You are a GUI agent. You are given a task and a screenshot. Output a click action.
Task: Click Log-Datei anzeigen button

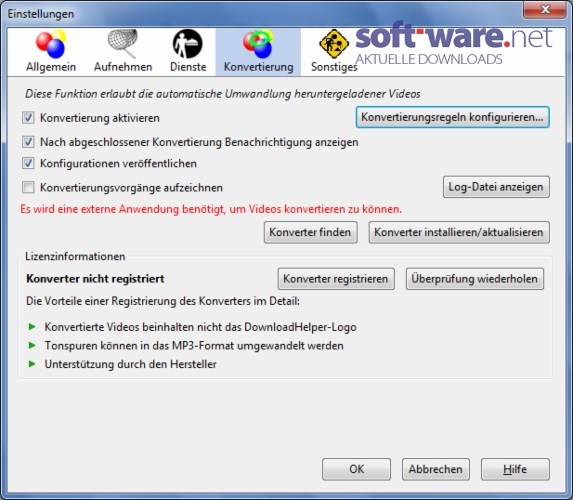pos(496,187)
